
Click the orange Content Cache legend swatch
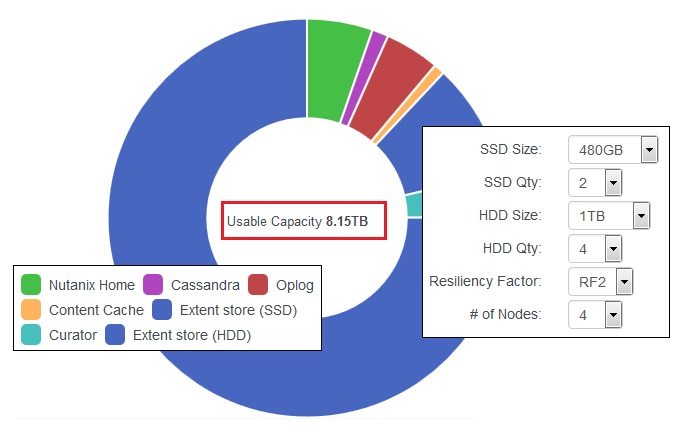[31, 309]
